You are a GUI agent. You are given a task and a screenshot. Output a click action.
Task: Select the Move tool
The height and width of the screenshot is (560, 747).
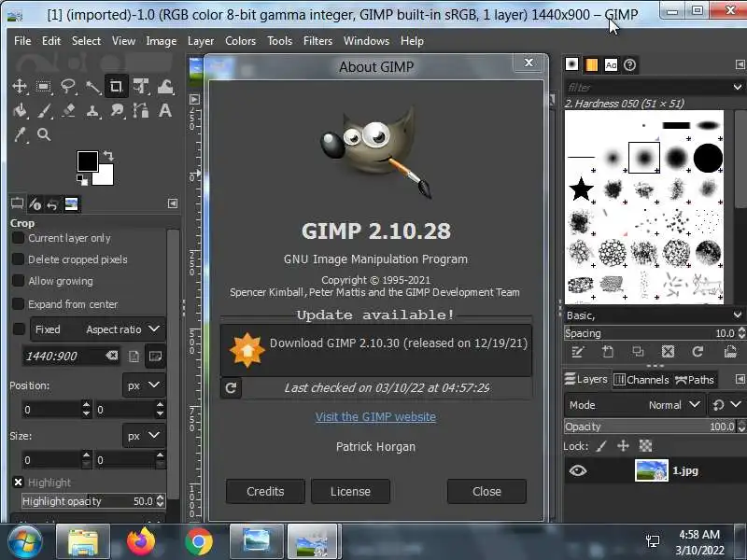pos(20,86)
